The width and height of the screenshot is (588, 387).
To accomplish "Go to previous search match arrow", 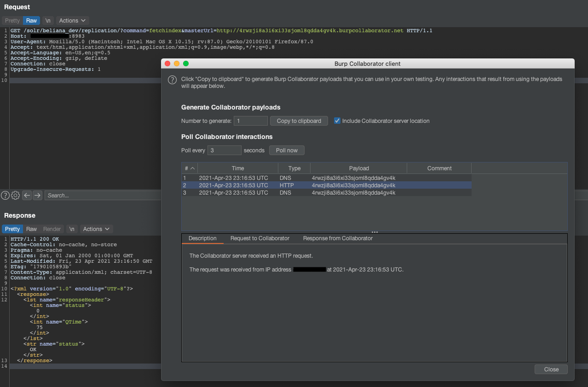I will (x=27, y=195).
